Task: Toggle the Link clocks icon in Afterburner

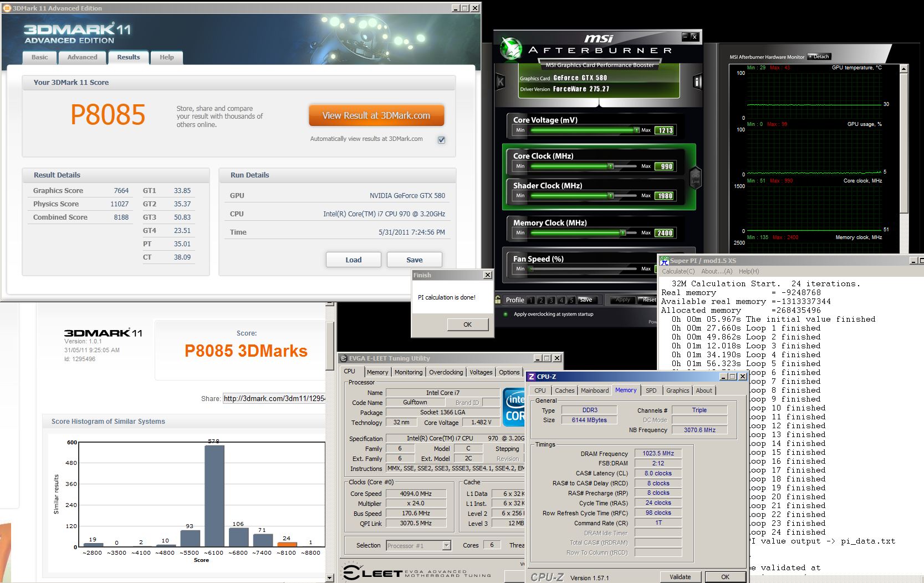Action: coord(695,178)
